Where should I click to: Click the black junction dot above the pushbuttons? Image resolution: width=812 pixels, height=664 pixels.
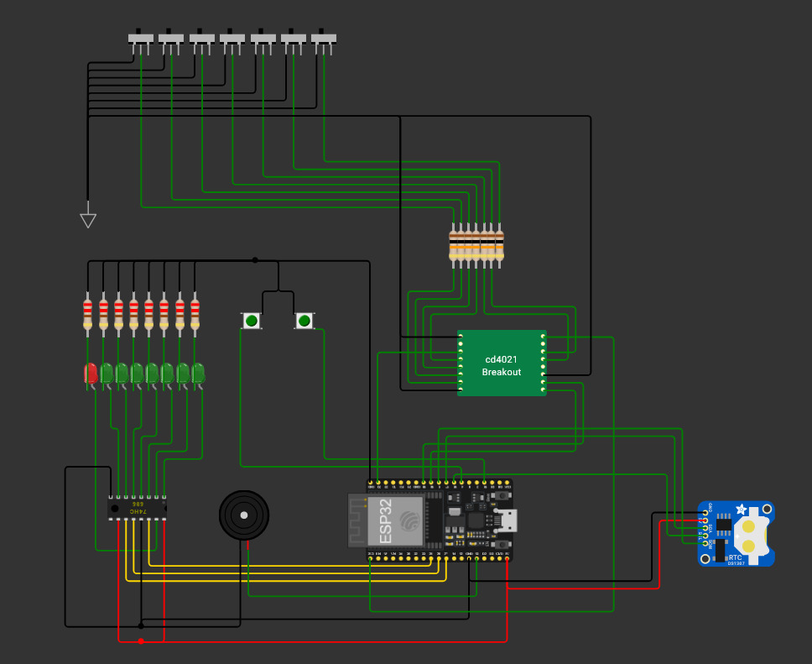pos(255,260)
